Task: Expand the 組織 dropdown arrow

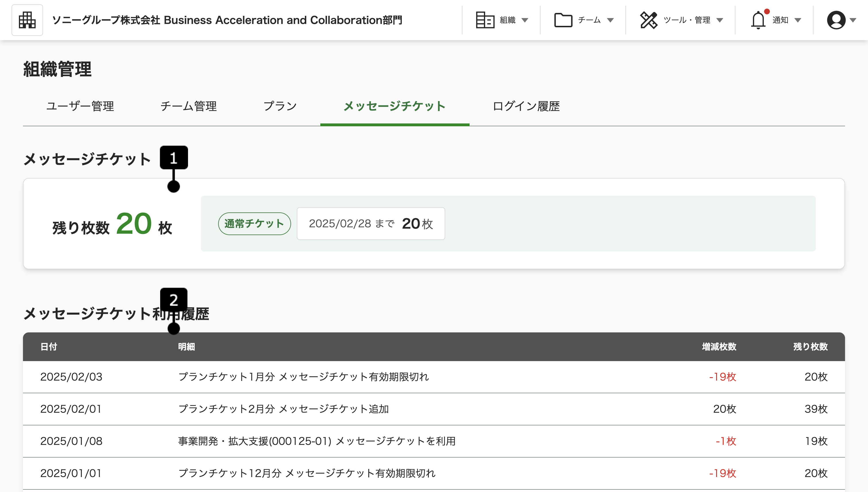Action: [525, 20]
